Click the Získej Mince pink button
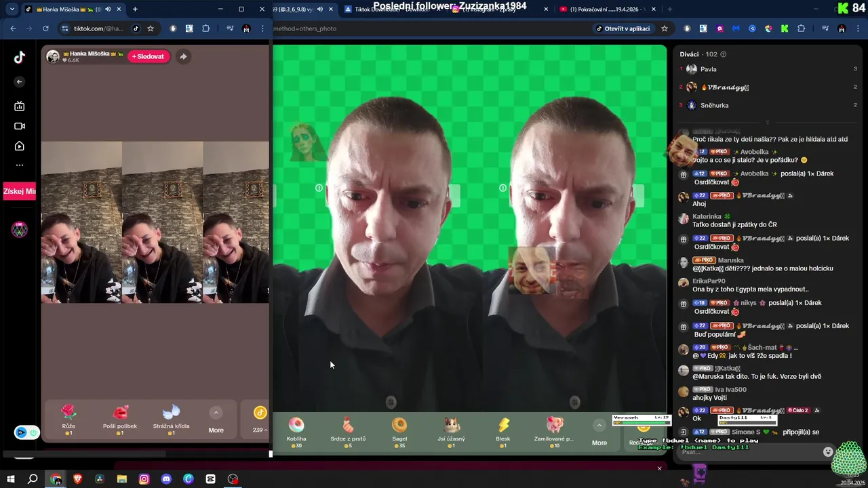Screen dimensions: 868x488 pyautogui.click(x=20, y=191)
